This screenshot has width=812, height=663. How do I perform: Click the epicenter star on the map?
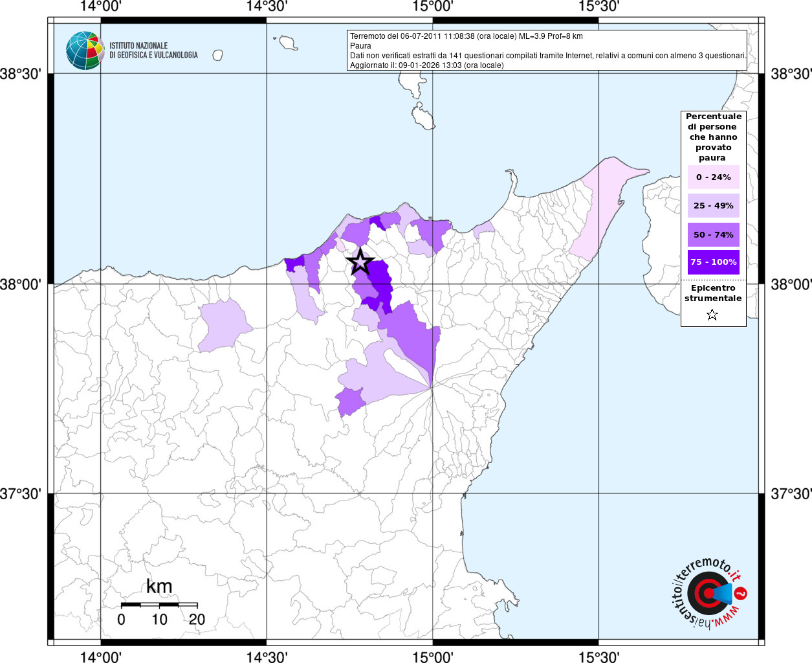360,262
